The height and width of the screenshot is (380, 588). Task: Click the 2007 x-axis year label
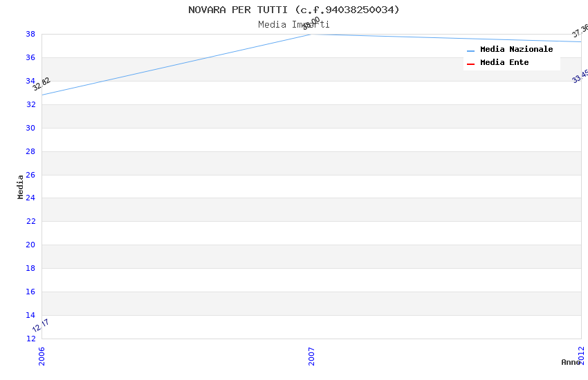311,356
